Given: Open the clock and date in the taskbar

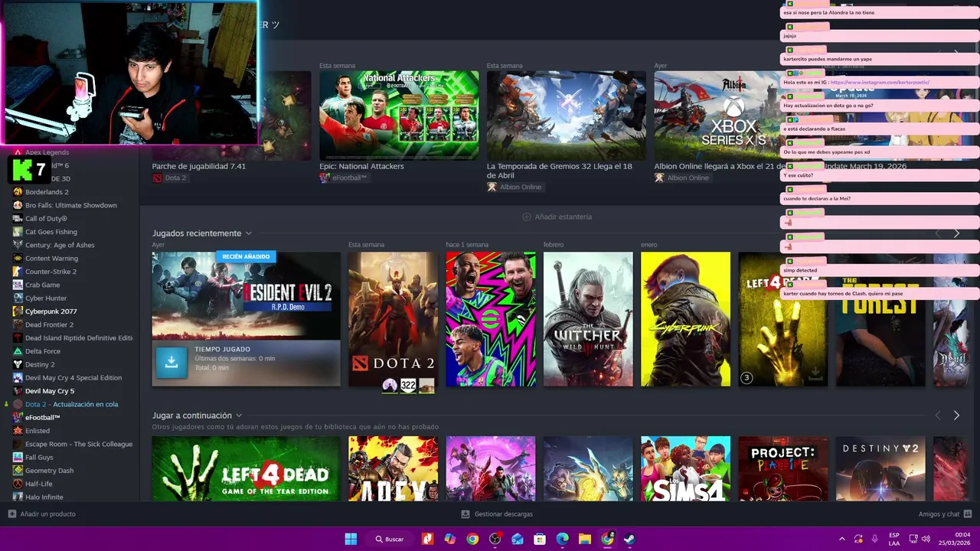Looking at the screenshot, I should tap(956, 539).
